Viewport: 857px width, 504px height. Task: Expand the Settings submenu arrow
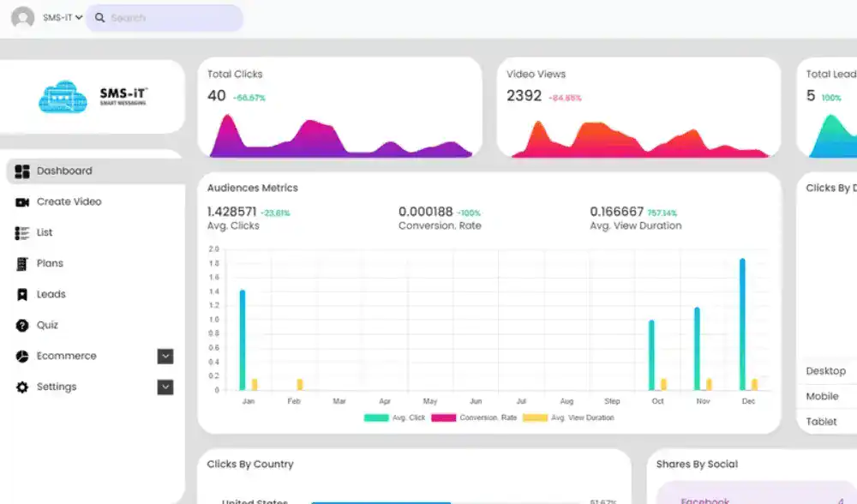click(165, 387)
